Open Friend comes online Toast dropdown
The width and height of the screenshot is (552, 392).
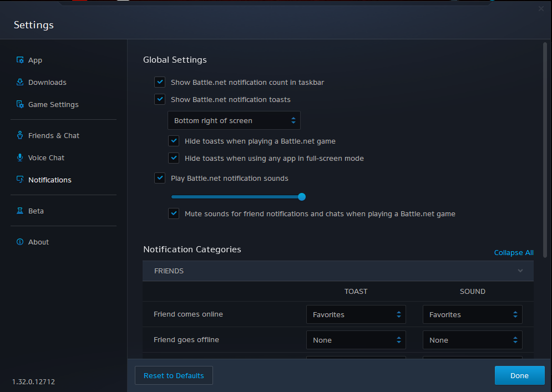pyautogui.click(x=356, y=314)
